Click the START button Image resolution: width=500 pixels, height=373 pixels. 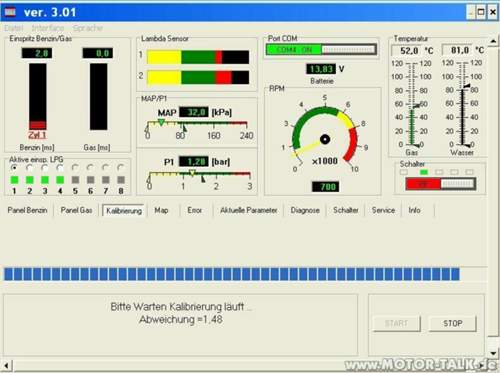[396, 323]
